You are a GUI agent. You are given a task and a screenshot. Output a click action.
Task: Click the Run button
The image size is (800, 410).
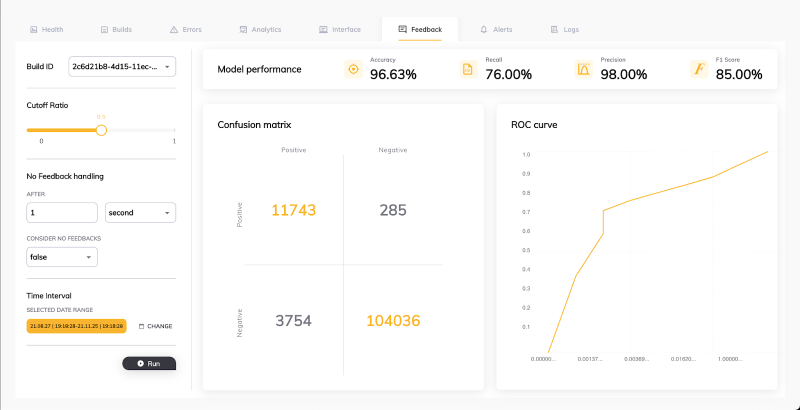point(149,364)
